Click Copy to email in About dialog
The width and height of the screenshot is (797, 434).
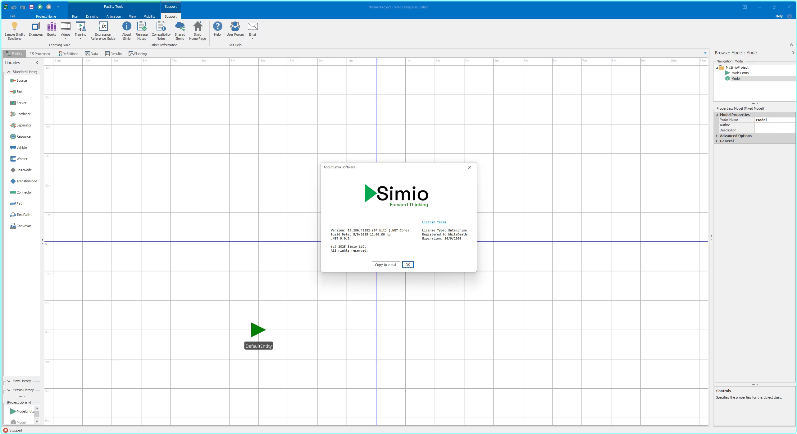coord(385,264)
